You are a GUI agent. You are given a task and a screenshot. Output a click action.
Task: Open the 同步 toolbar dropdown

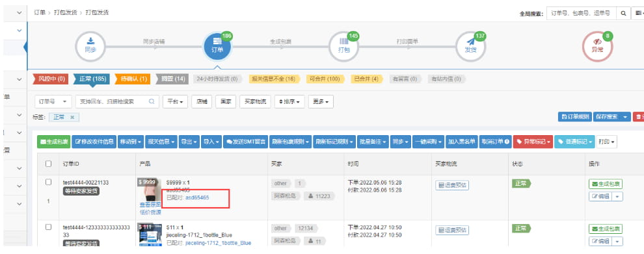pos(401,142)
